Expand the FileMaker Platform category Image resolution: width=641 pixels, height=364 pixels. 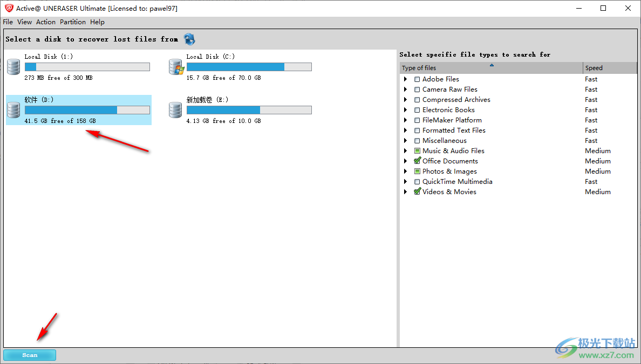(x=406, y=120)
